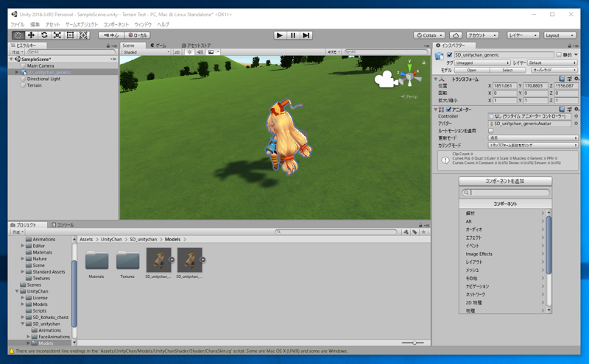The height and width of the screenshot is (364, 589).
Task: Click favorites star icon in Project
Action: [x=424, y=232]
